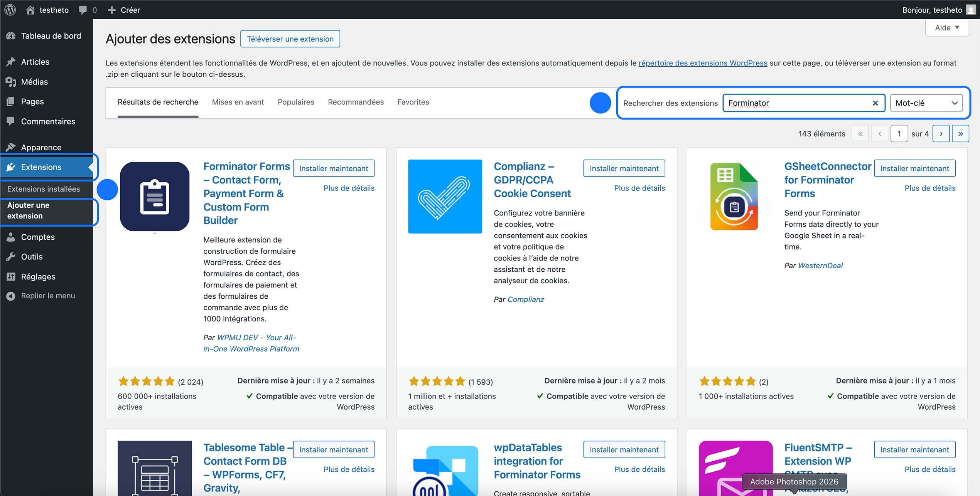Open the répertoire des extensions WordPress link
Screen dimensions: 980x496
click(x=703, y=63)
